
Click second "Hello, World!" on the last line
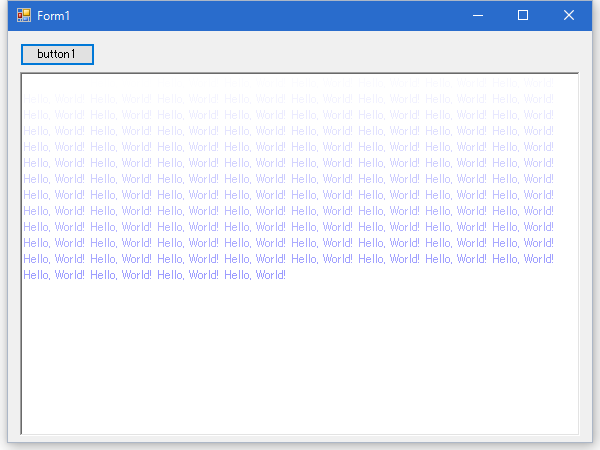click(121, 275)
